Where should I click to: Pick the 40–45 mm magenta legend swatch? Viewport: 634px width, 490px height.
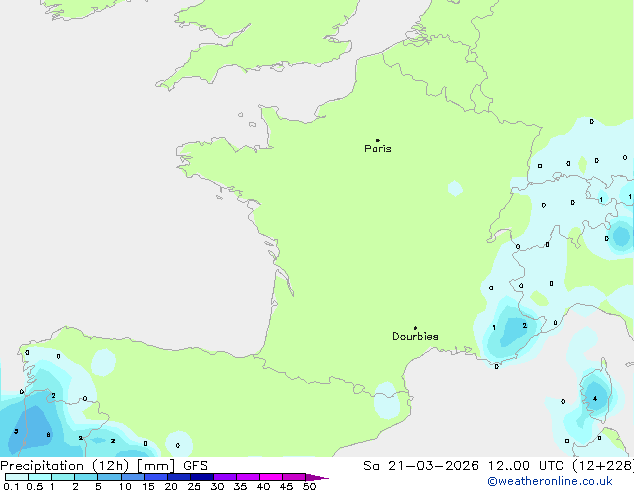coord(271,477)
